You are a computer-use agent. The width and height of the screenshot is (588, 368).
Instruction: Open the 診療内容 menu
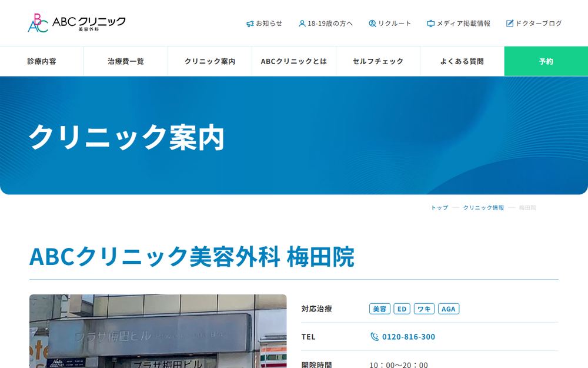click(42, 61)
